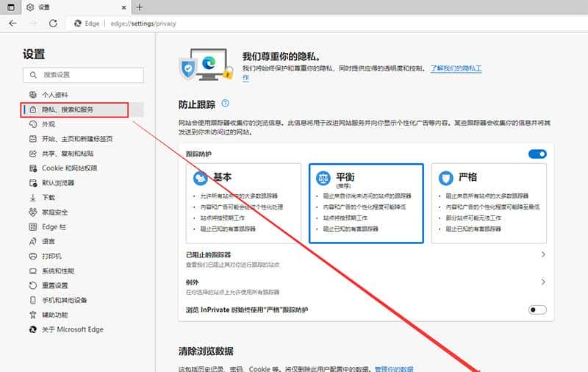Click the browser back arrow
Screen dimensions: 588x372
point(12,24)
